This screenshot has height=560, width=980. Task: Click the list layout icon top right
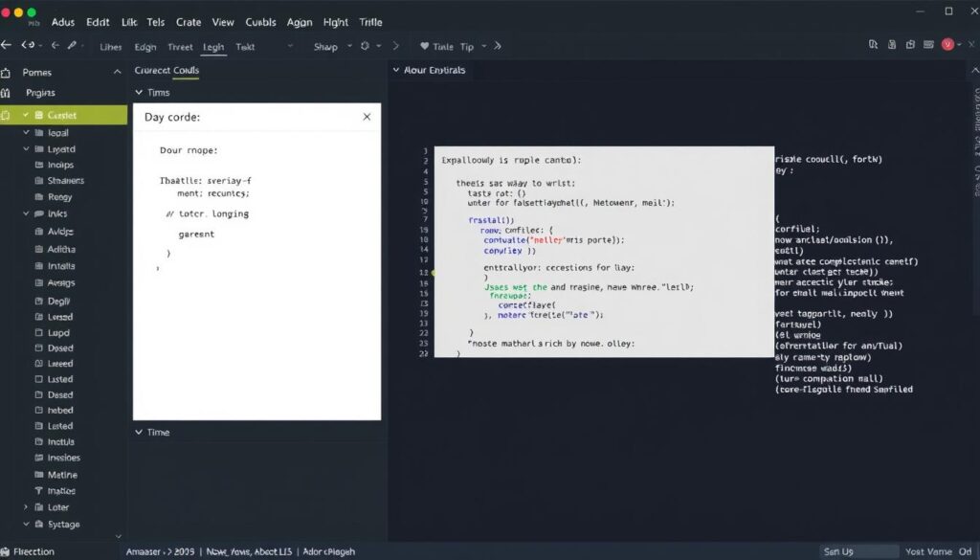coord(928,44)
